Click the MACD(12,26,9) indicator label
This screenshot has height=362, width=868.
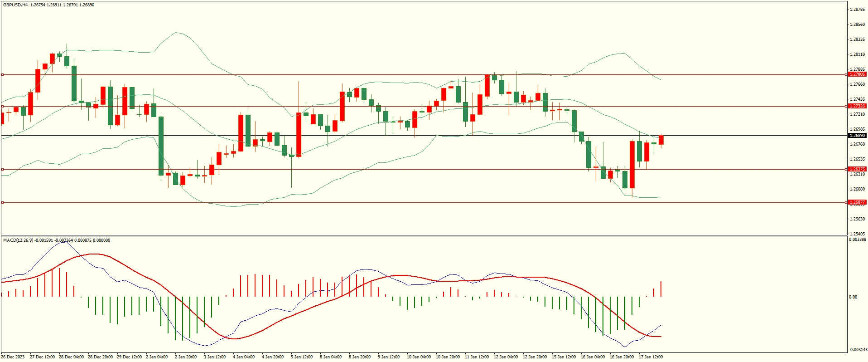coord(18,240)
